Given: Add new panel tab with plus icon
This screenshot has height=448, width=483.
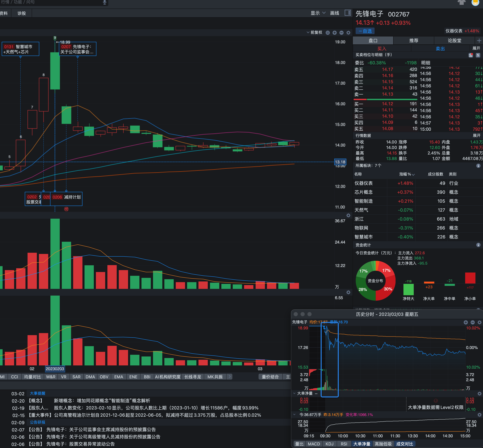Looking at the screenshot, I should click(479, 40).
